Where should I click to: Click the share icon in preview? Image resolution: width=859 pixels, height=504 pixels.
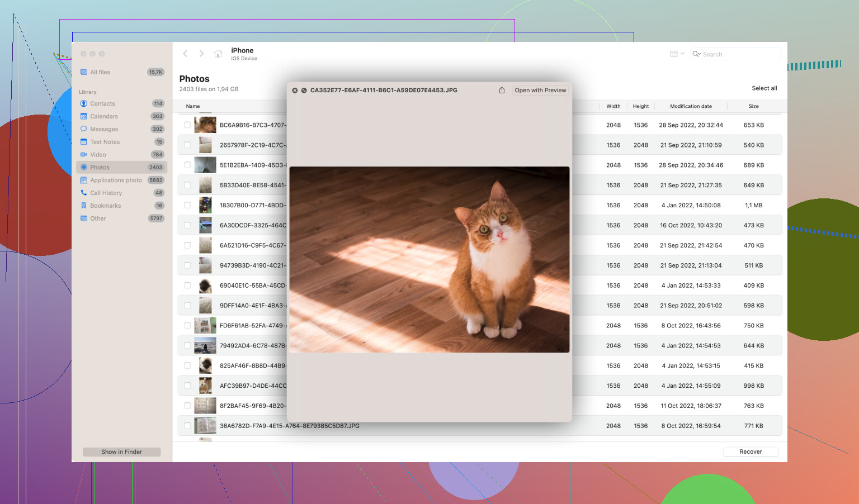[x=502, y=90]
